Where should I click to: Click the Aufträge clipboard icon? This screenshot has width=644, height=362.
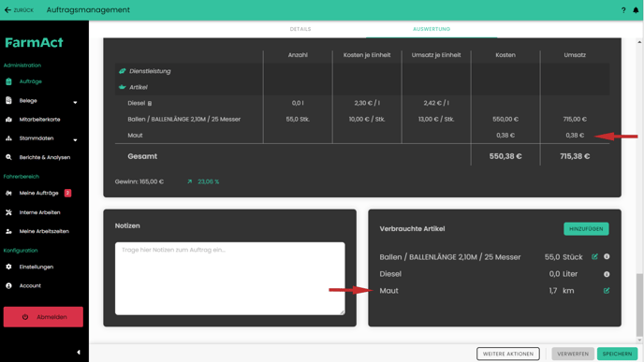[8, 81]
